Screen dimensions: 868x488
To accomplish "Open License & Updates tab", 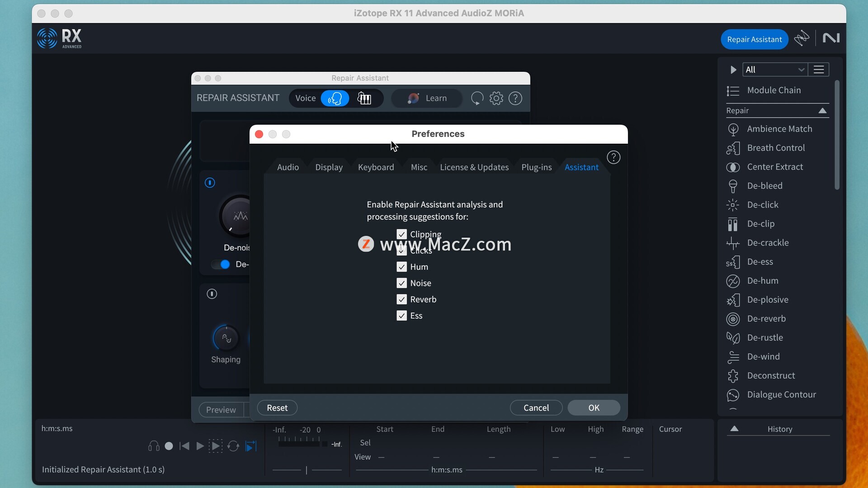I will [474, 167].
